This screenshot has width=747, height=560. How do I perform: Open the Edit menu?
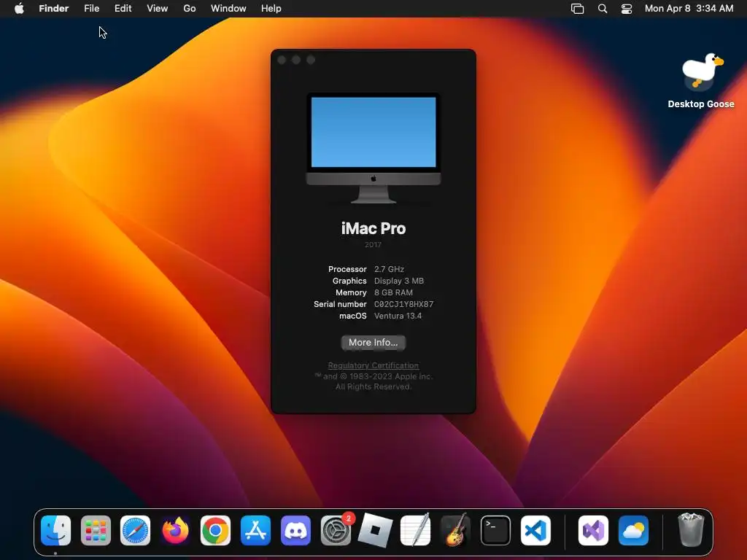point(123,9)
